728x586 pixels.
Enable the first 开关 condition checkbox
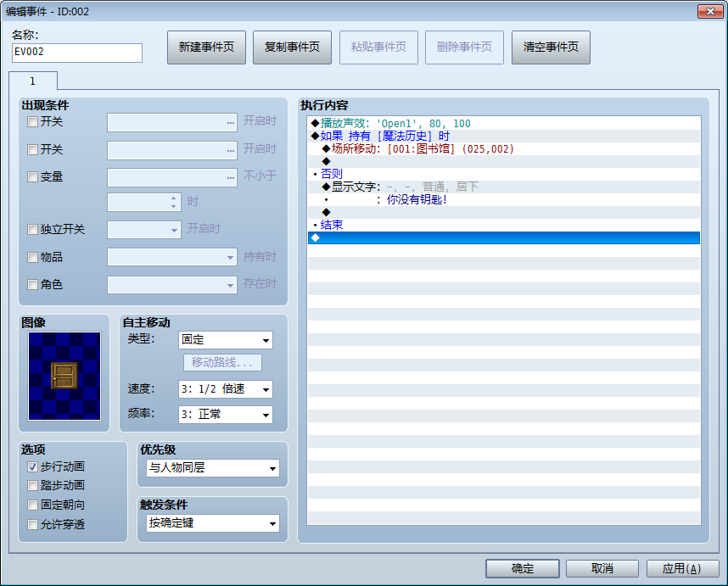pyautogui.click(x=32, y=122)
